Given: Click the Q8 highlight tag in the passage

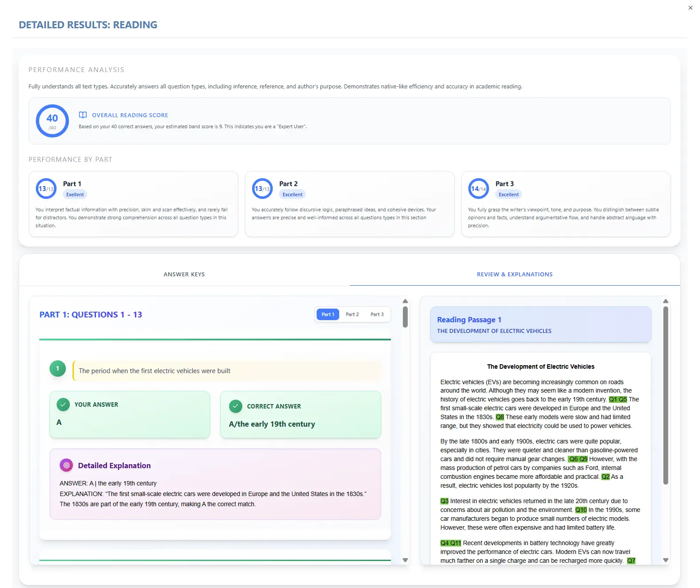Looking at the screenshot, I should (500, 417).
